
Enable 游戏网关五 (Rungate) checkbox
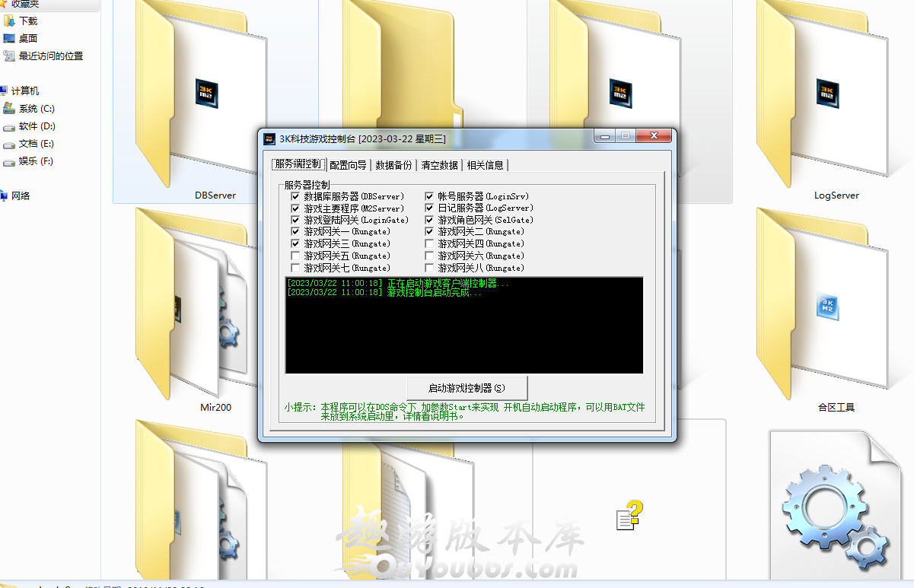pos(296,256)
